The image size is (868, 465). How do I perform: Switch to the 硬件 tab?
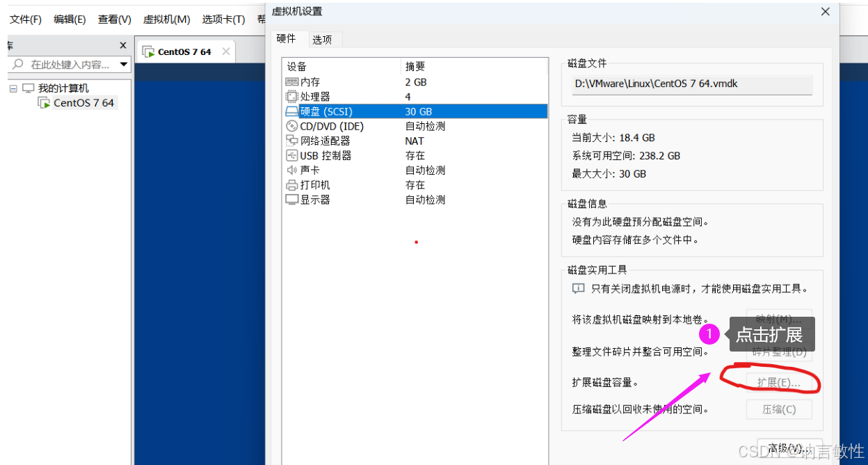click(287, 38)
